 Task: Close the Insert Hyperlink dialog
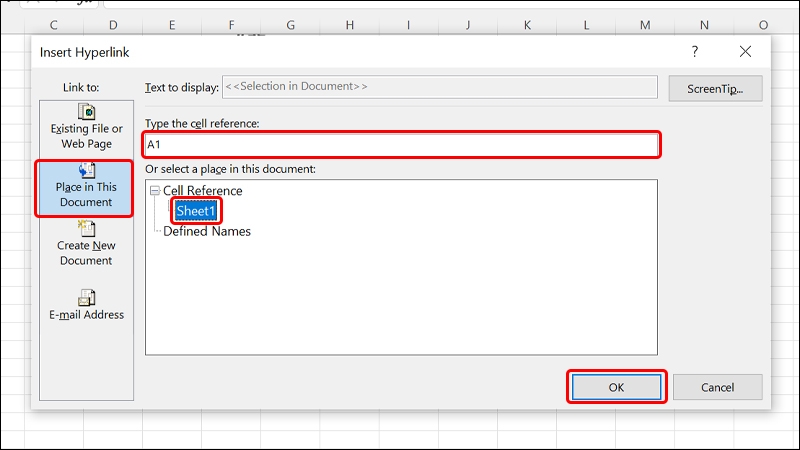pos(745,52)
